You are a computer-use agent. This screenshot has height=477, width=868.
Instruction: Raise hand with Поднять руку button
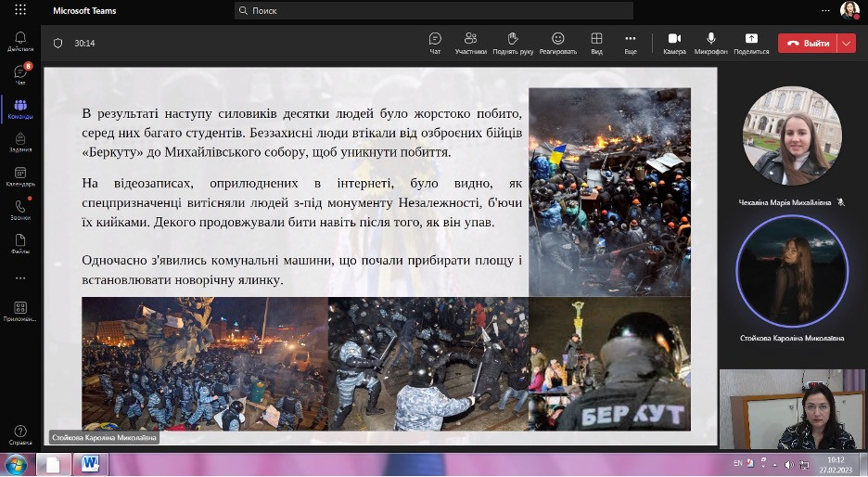pyautogui.click(x=513, y=43)
